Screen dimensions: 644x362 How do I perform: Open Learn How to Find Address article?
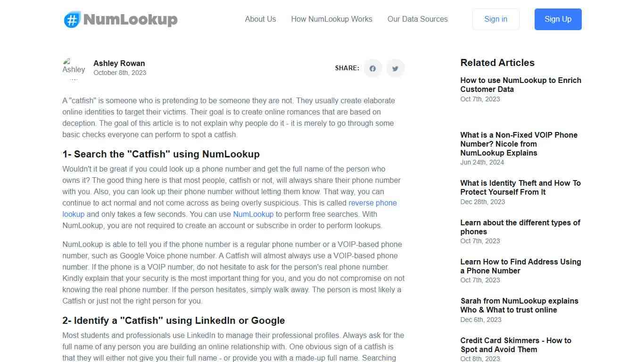click(x=520, y=266)
